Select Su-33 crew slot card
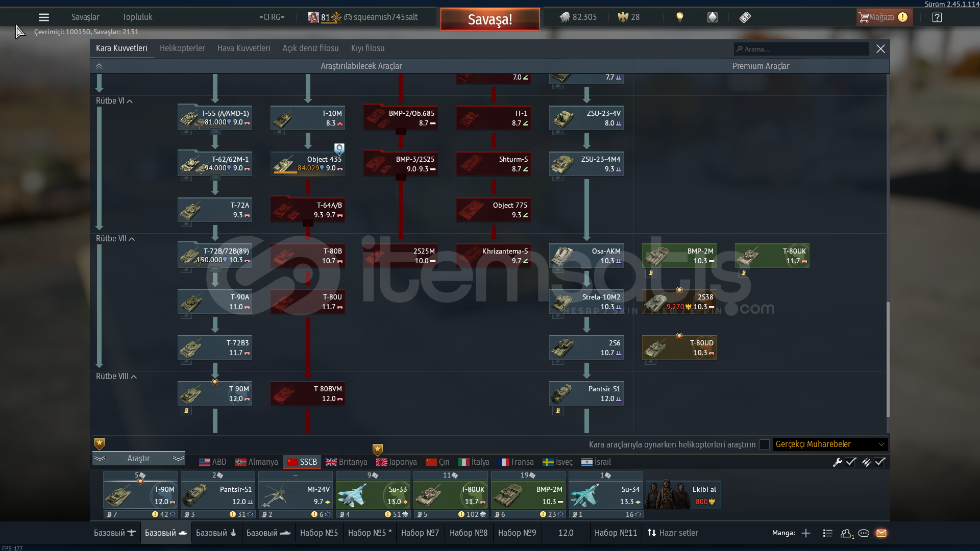The height and width of the screenshot is (551, 980). pyautogui.click(x=373, y=495)
